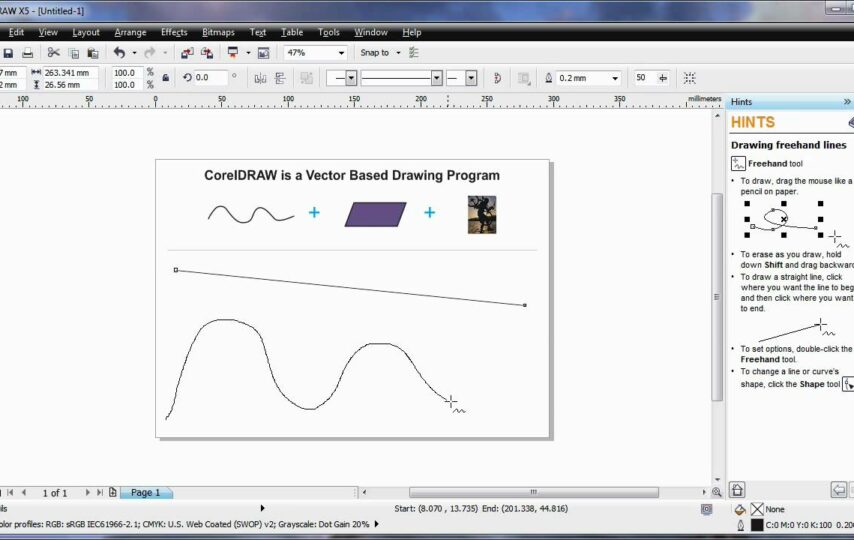Go to the next page arrow
Image resolution: width=854 pixels, height=540 pixels.
coord(87,492)
